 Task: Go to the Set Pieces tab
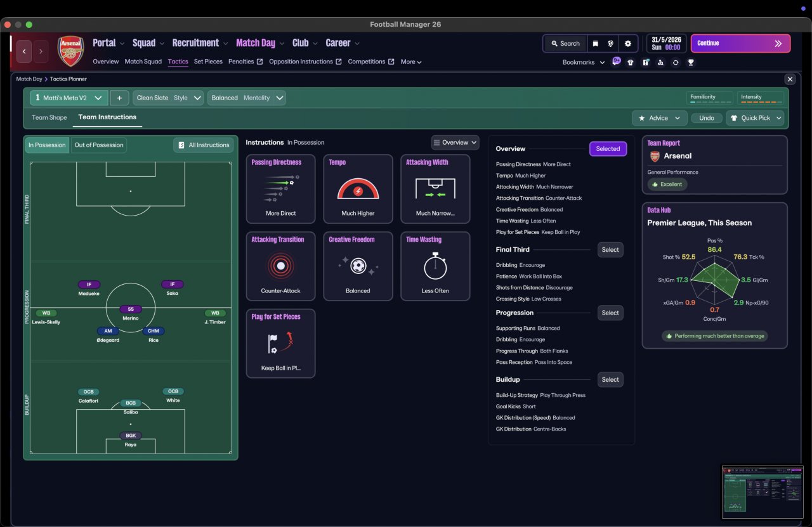[x=208, y=62]
